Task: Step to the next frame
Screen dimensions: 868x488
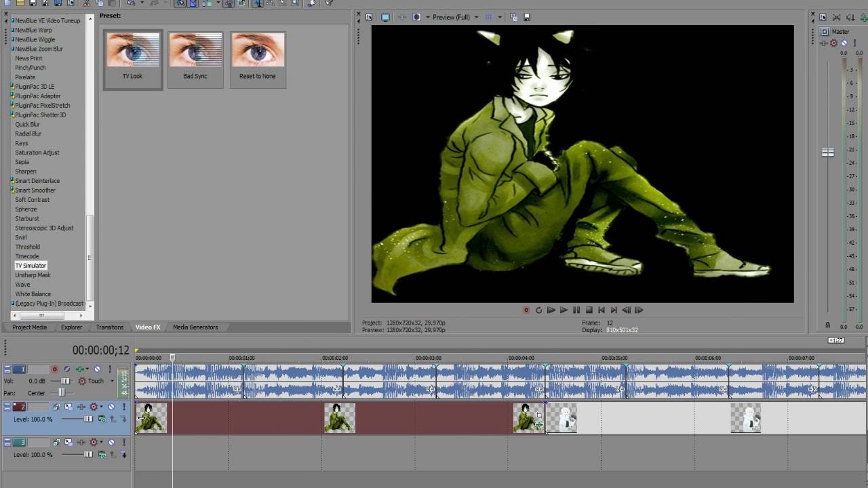Action: click(x=638, y=310)
